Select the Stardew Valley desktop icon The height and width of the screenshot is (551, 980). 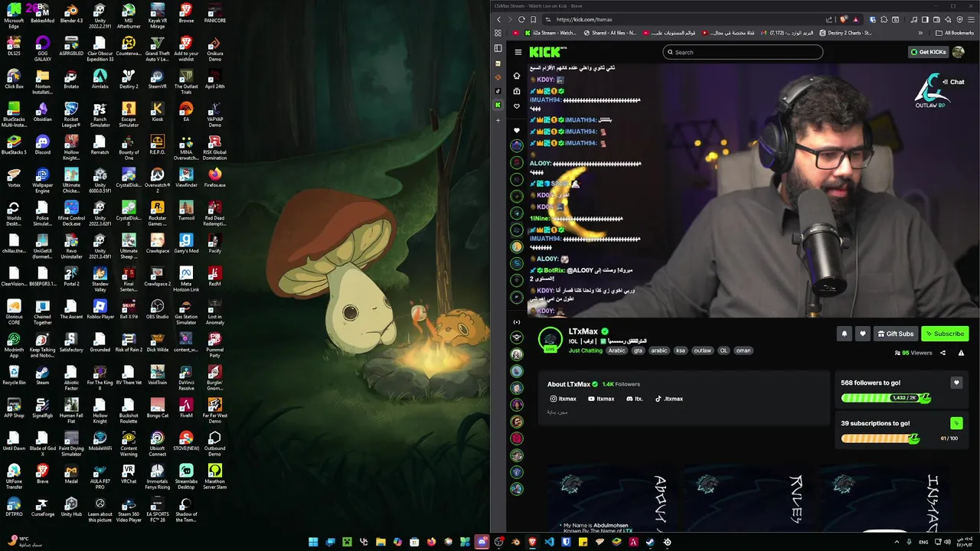coord(100,277)
